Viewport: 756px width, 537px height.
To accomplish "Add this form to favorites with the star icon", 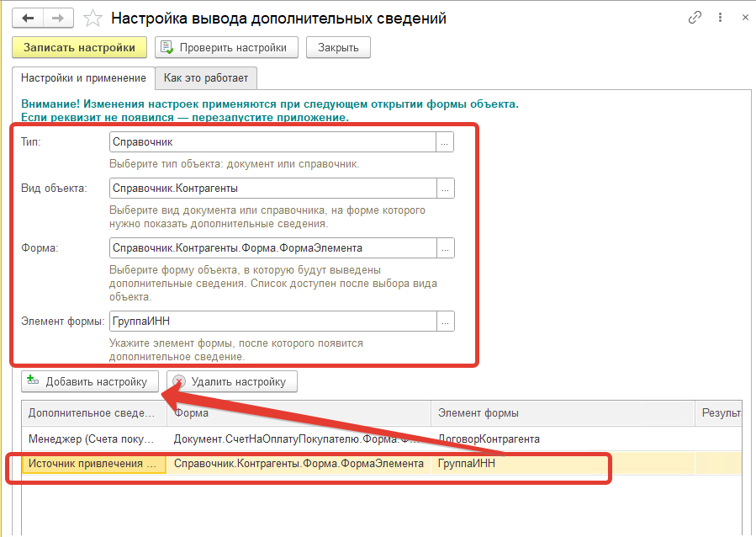I will point(93,19).
